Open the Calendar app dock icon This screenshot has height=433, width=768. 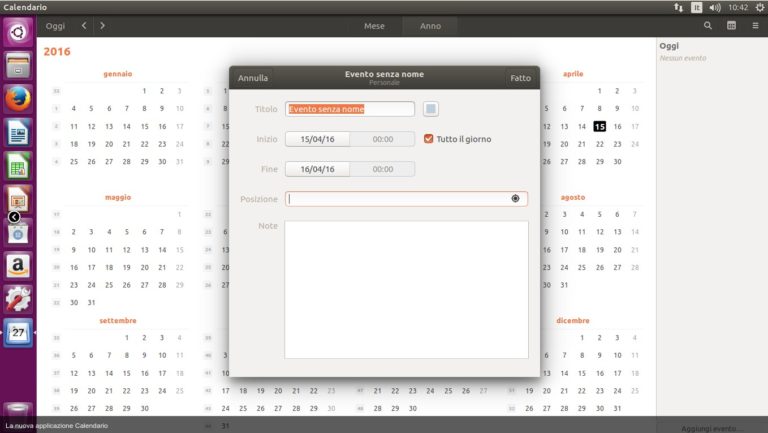click(x=18, y=333)
